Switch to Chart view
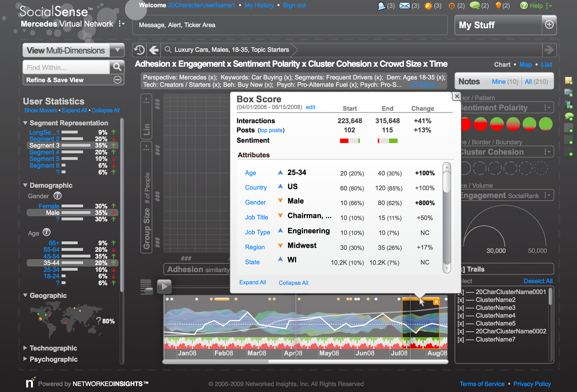 click(x=502, y=65)
